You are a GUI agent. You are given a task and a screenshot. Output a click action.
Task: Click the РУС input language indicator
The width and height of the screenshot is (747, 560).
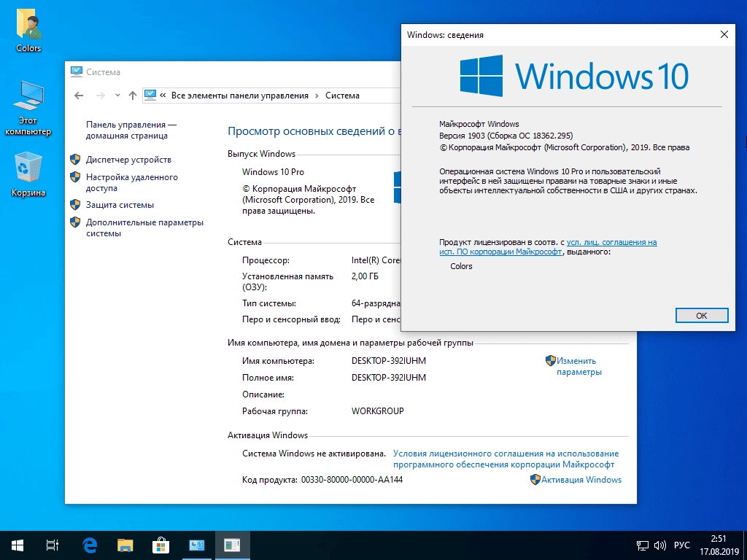[682, 545]
